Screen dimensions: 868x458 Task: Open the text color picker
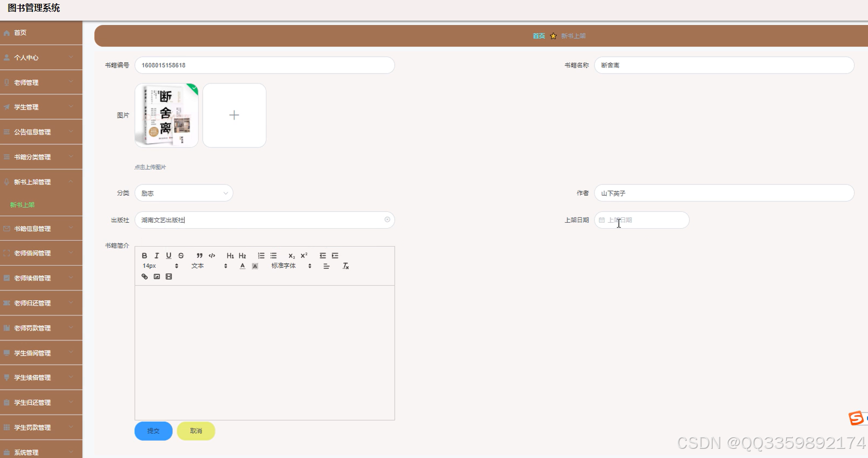243,266
